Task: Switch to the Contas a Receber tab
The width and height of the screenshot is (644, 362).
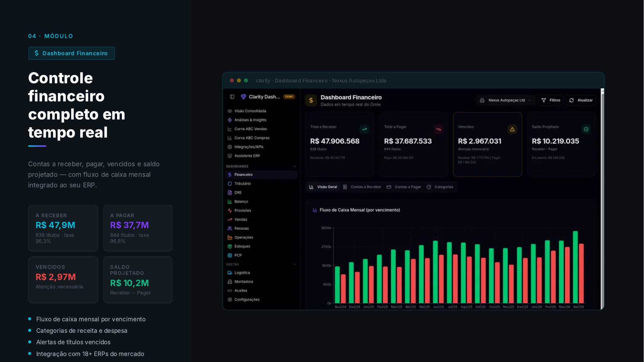Action: click(x=362, y=187)
